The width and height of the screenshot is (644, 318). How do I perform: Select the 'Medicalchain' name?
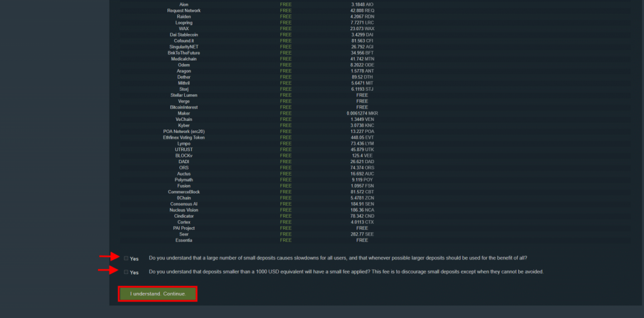[184, 59]
